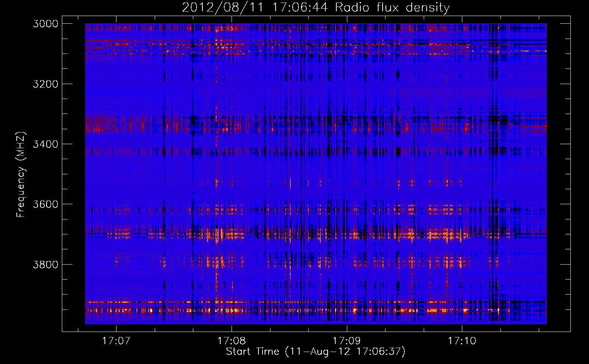Click the 3600 frequency tick label
Screen dimensions: 589x364
tap(46, 204)
